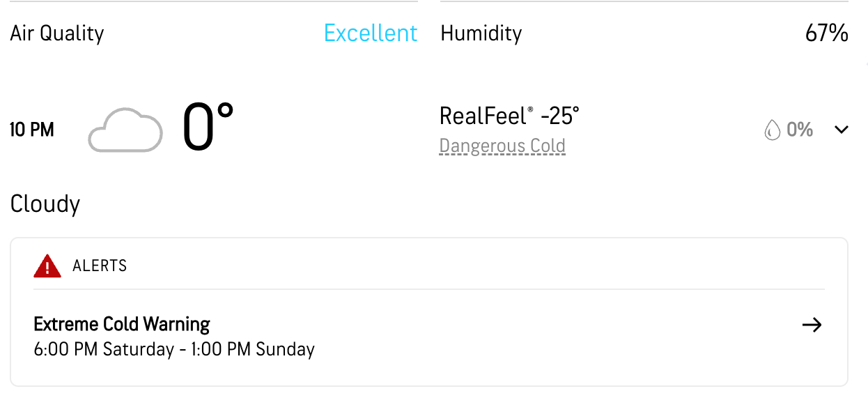This screenshot has width=868, height=414.
Task: Open the Dangerous Cold explanation link
Action: 502,146
